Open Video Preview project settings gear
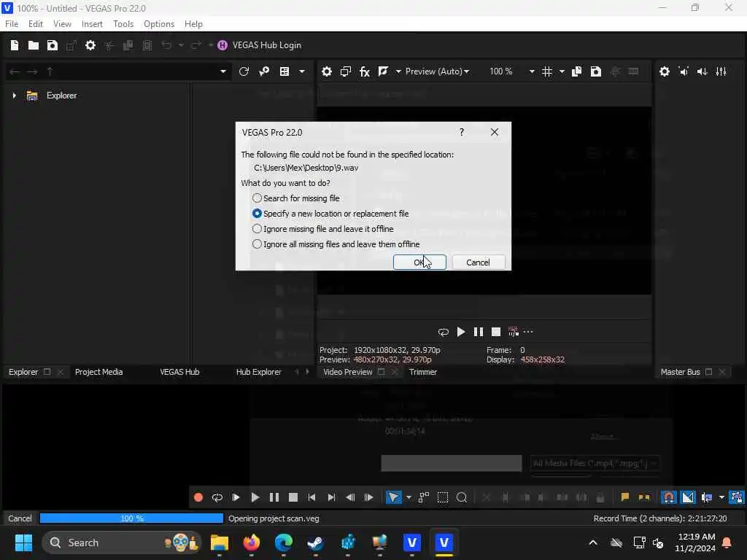Screen dimensions: 747x560 coord(327,71)
